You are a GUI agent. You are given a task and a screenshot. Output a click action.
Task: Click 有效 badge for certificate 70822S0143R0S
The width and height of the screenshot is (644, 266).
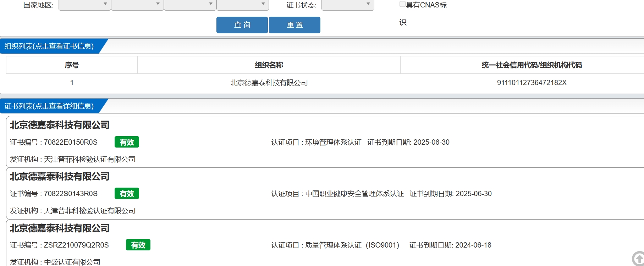(x=127, y=193)
